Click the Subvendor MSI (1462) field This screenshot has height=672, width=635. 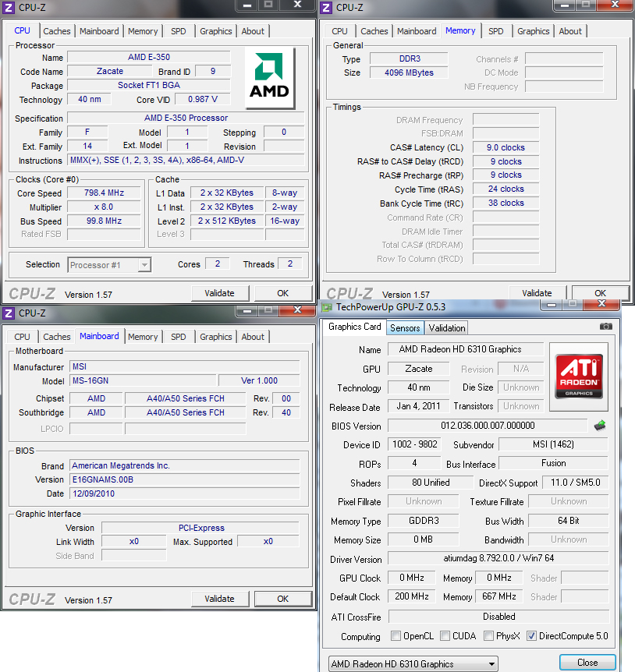tap(554, 444)
